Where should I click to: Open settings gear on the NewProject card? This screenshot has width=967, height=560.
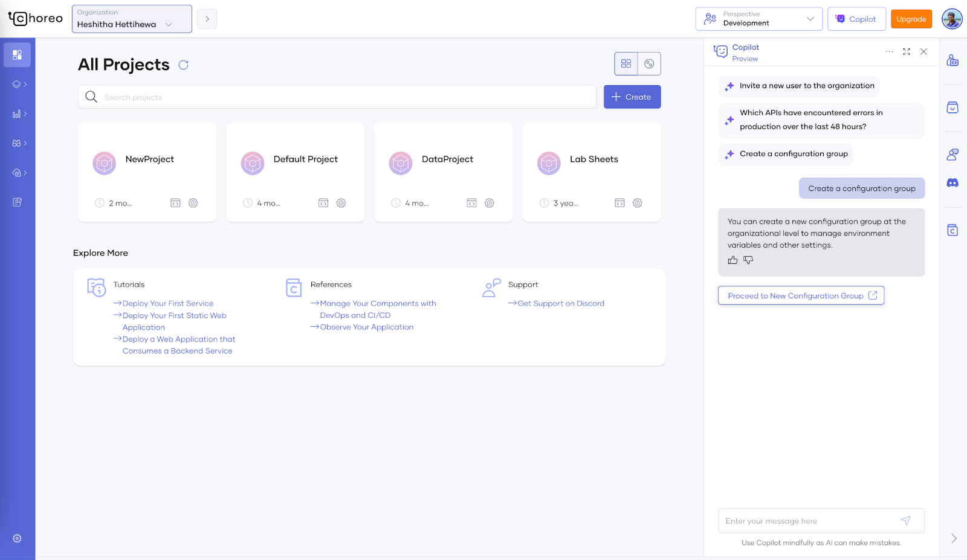[x=193, y=203]
